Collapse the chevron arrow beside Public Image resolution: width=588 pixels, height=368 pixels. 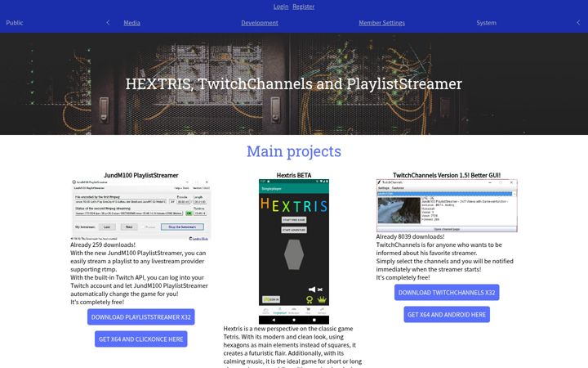point(108,23)
